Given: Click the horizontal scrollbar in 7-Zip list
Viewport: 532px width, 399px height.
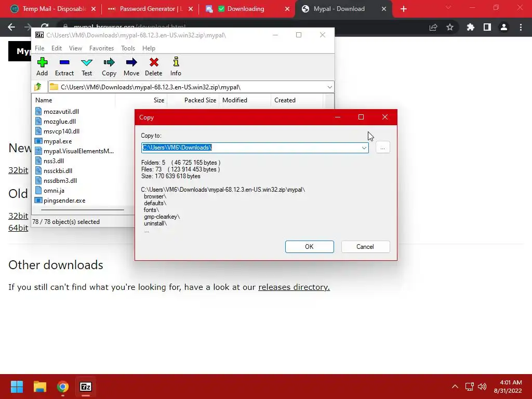Looking at the screenshot, I should point(83,210).
